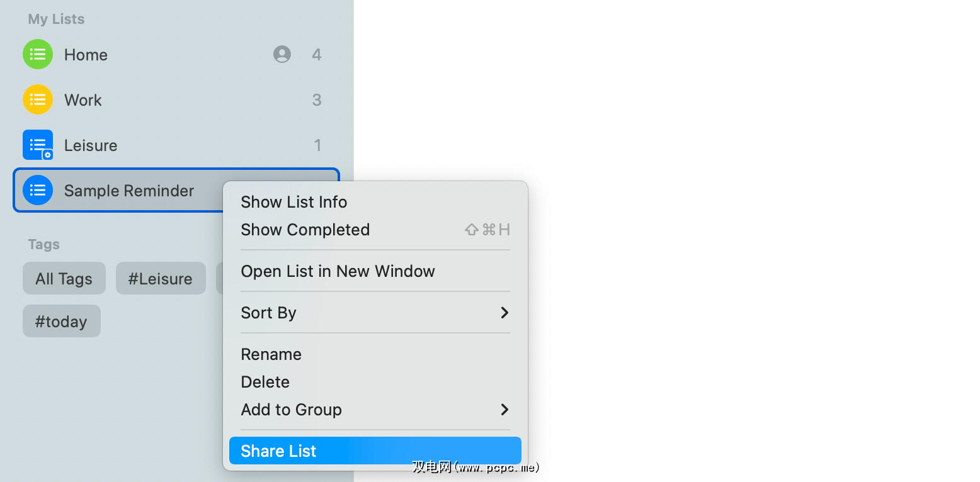Click the yellow Work list icon

click(x=38, y=100)
